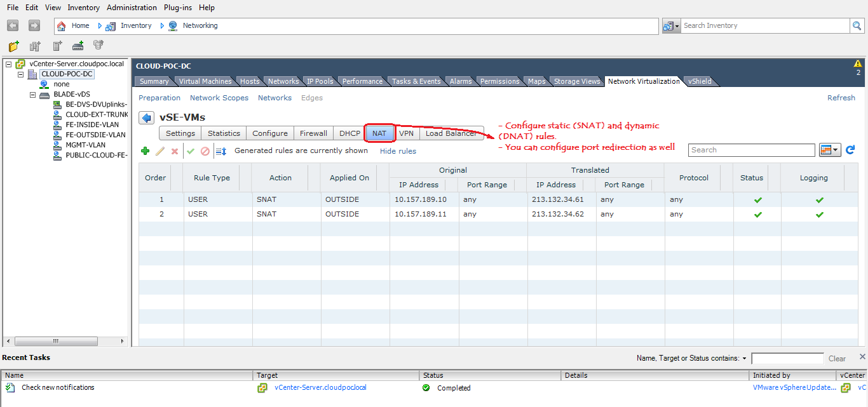The image size is (868, 407).
Task: Disable Logging for rule 2
Action: coord(818,214)
